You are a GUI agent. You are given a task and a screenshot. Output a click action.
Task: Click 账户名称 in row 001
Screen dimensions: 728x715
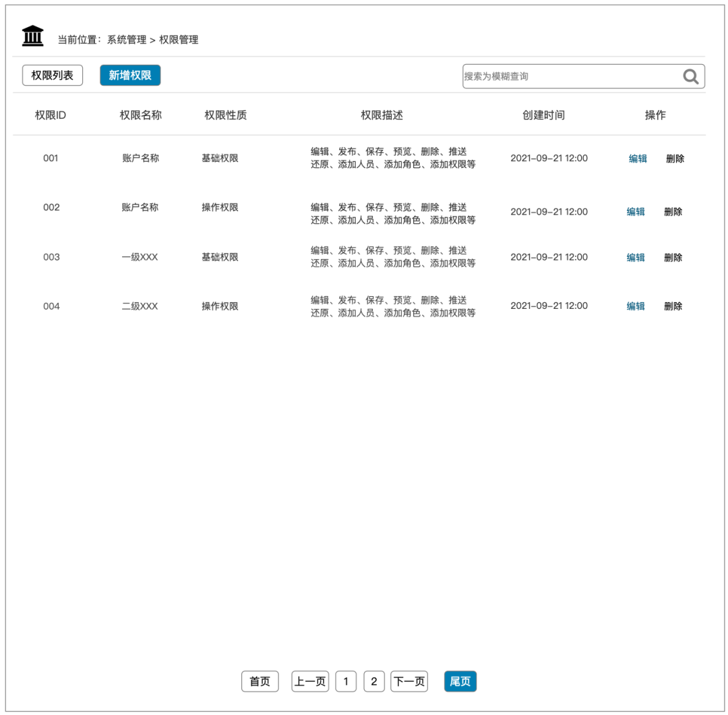[x=141, y=159]
